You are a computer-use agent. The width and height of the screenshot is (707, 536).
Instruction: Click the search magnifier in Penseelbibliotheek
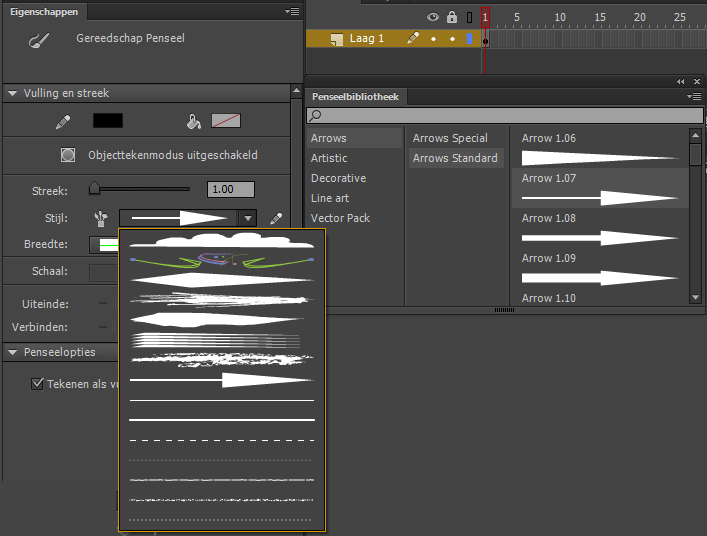(x=316, y=115)
